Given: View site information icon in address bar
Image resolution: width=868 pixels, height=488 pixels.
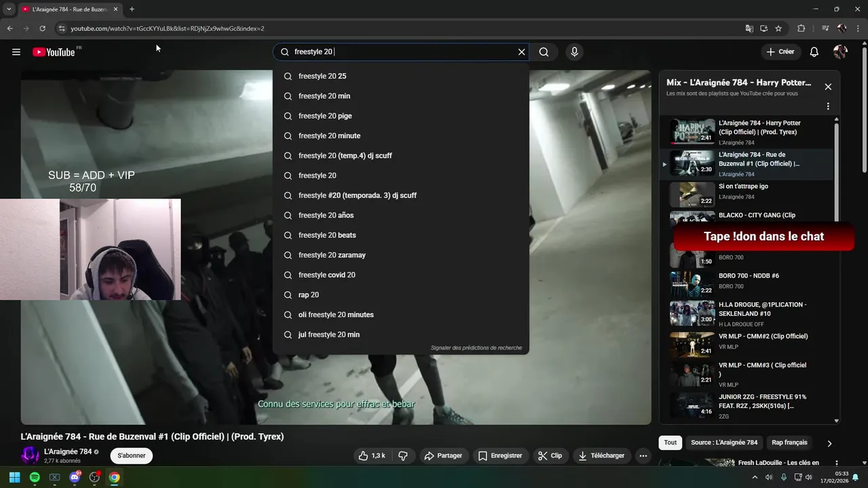Looking at the screenshot, I should coord(62,28).
